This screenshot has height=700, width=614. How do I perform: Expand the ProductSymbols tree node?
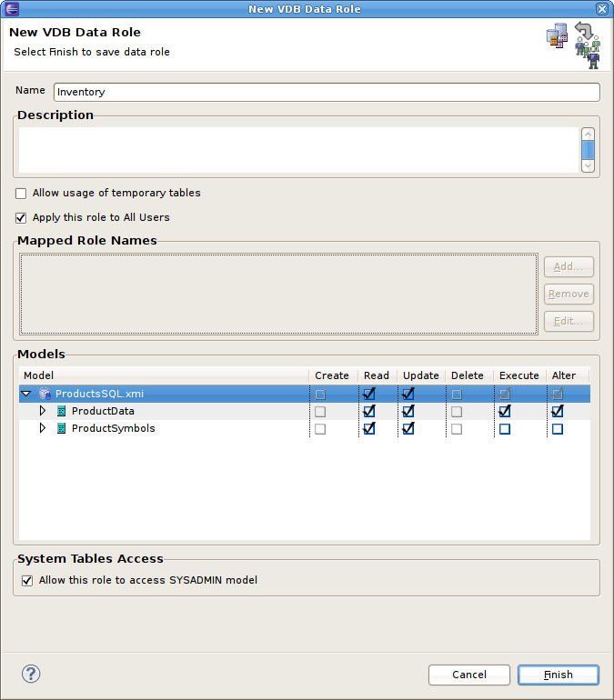pyautogui.click(x=42, y=429)
